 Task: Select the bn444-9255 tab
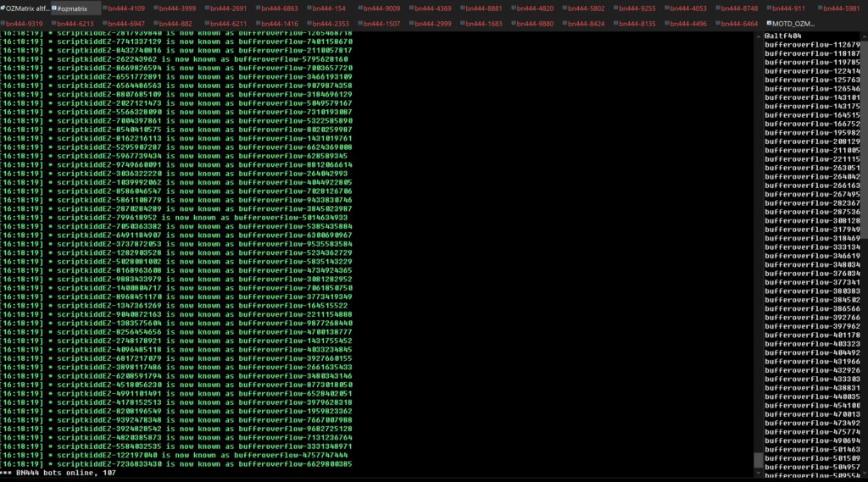pyautogui.click(x=634, y=8)
